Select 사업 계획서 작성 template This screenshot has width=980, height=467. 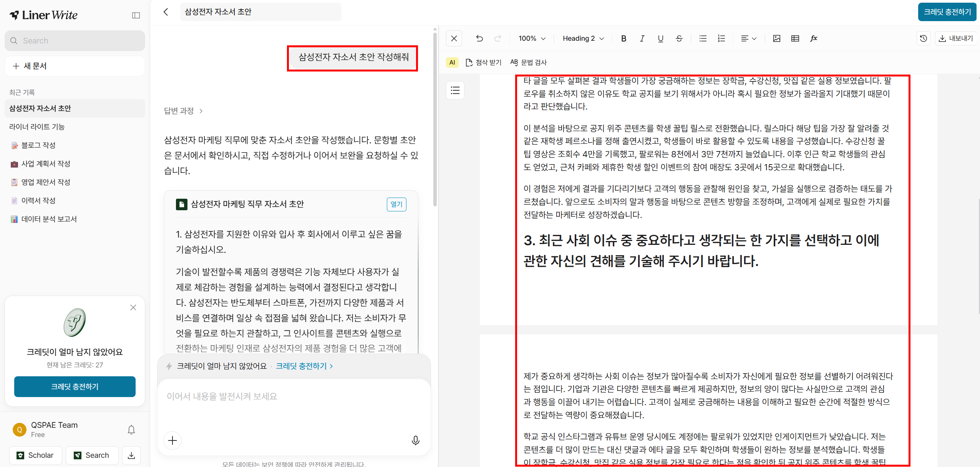(75, 164)
